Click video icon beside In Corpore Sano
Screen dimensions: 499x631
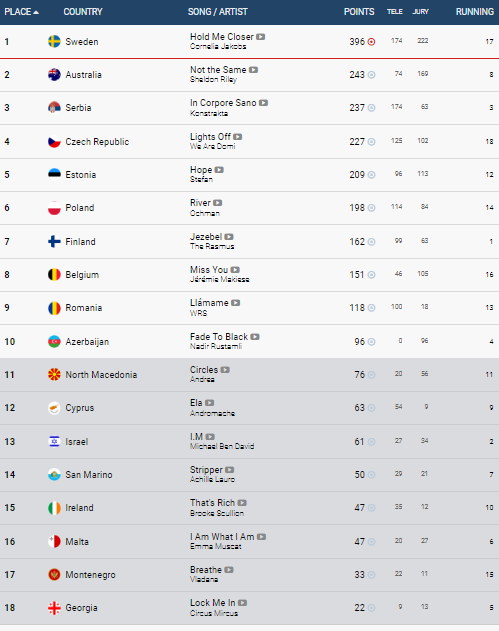264,103
